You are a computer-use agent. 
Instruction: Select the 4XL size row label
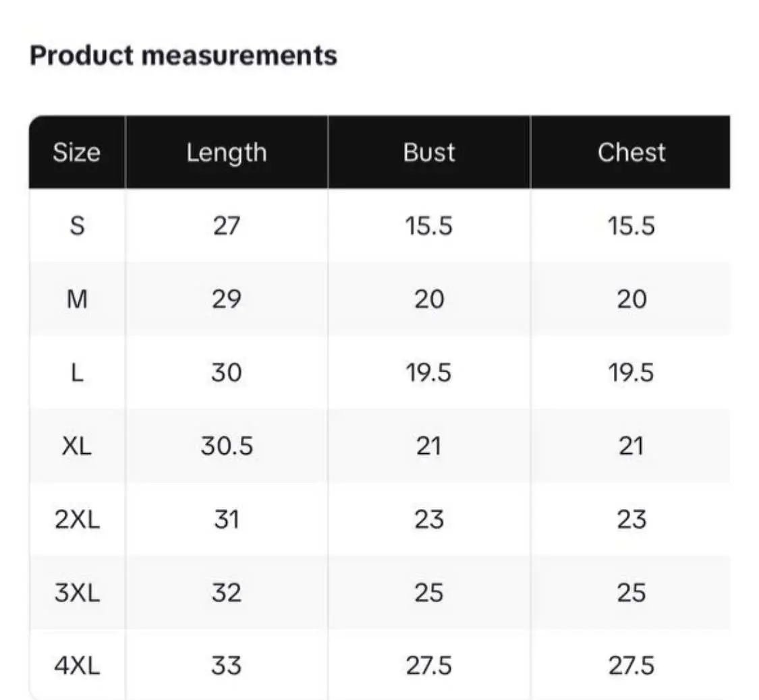(x=77, y=667)
